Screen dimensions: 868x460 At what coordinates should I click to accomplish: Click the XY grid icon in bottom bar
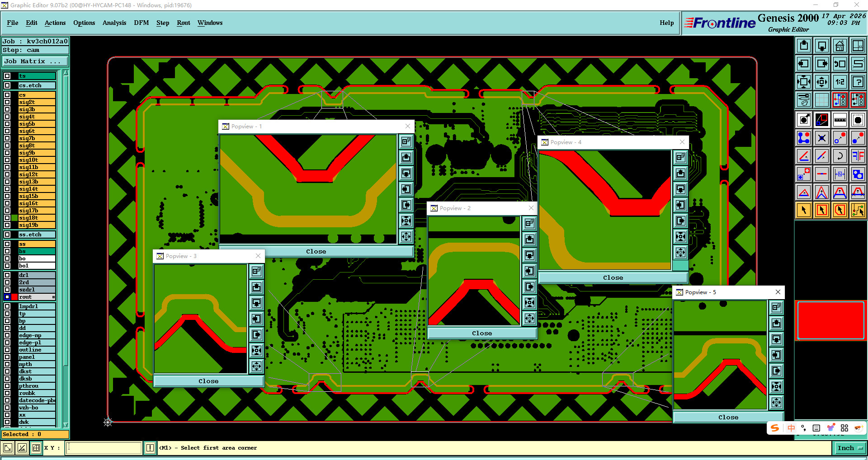pos(36,448)
